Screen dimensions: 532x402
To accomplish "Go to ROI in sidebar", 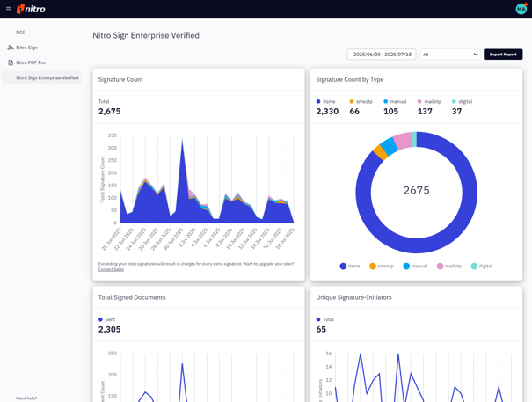I will tap(20, 33).
